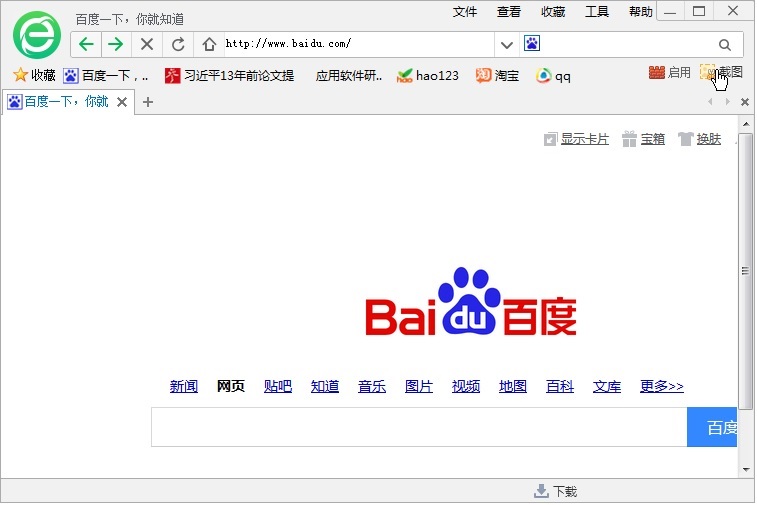Click the blue 百度 search button

pyautogui.click(x=712, y=427)
